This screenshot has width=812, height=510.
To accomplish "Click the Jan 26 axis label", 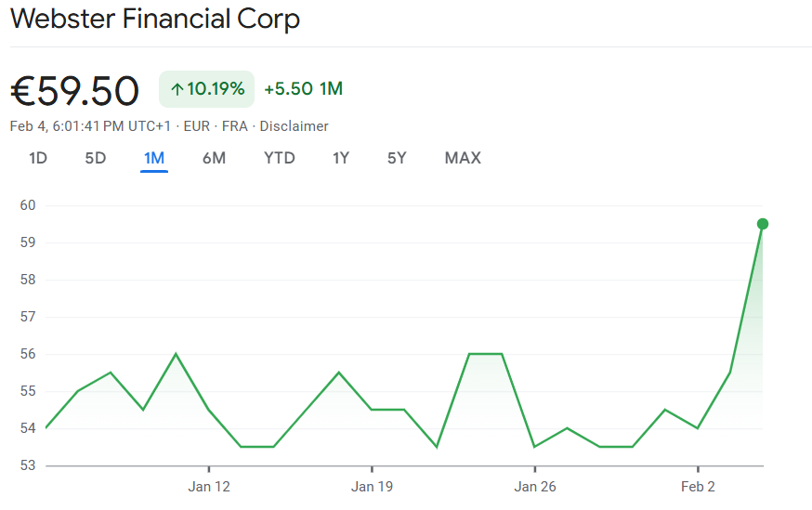I will (x=535, y=486).
